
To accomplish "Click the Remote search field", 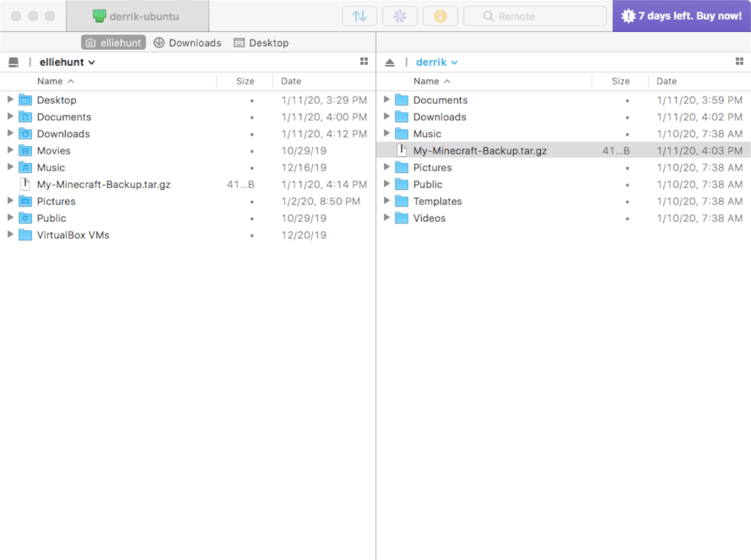I will pos(535,16).
